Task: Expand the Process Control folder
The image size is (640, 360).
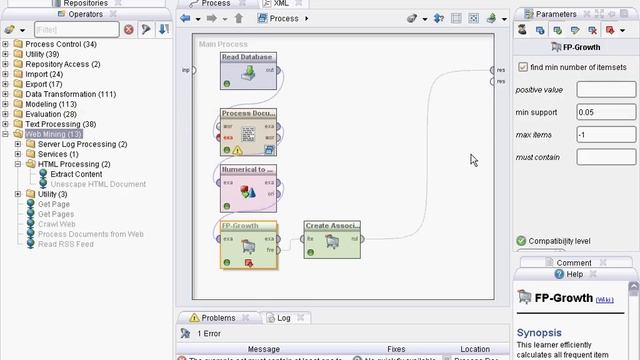Action: pyautogui.click(x=5, y=44)
